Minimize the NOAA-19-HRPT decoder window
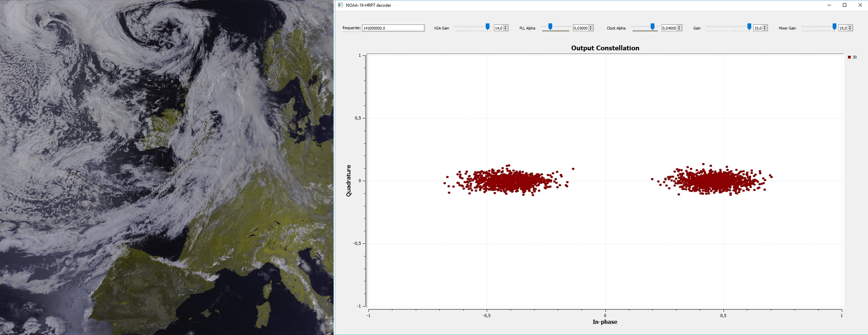This screenshot has height=335, width=868. point(829,5)
